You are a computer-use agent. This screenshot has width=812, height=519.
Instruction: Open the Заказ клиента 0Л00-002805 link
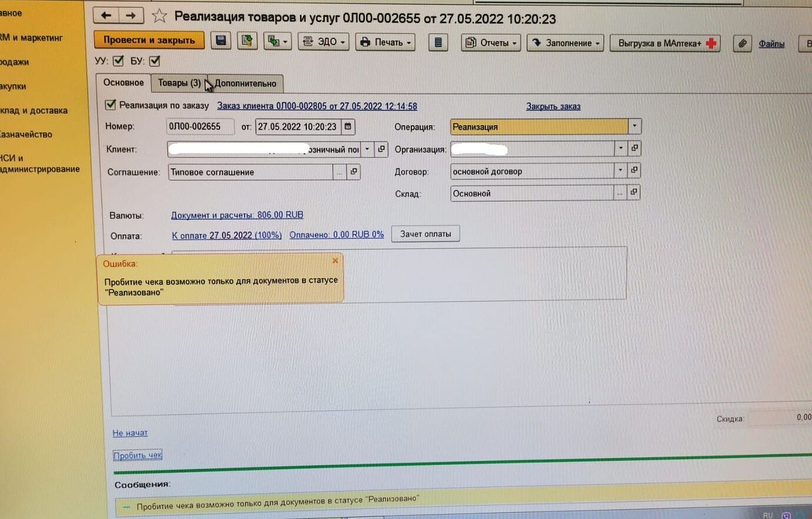coord(317,107)
